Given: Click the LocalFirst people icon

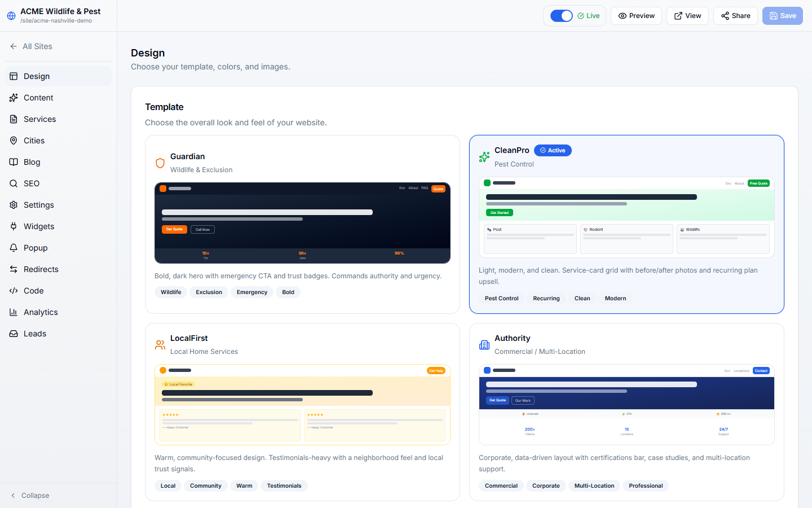Looking at the screenshot, I should pyautogui.click(x=160, y=345).
